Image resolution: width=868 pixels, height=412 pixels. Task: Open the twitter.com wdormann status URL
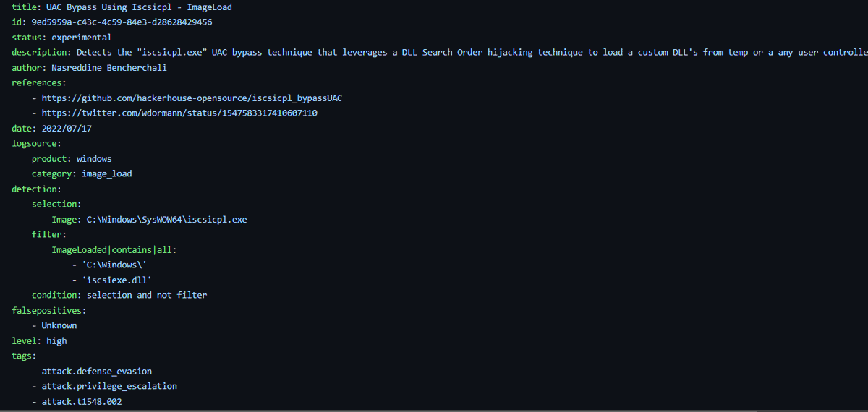point(179,113)
